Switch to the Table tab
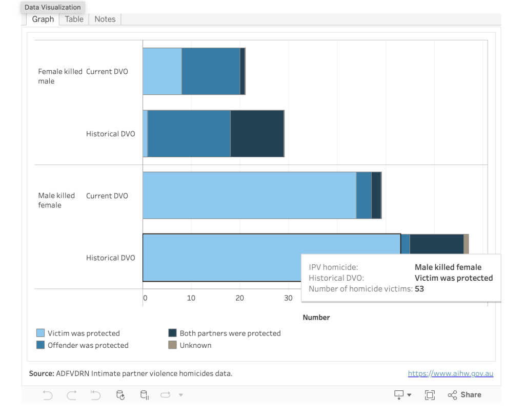525x420 pixels. point(74,19)
